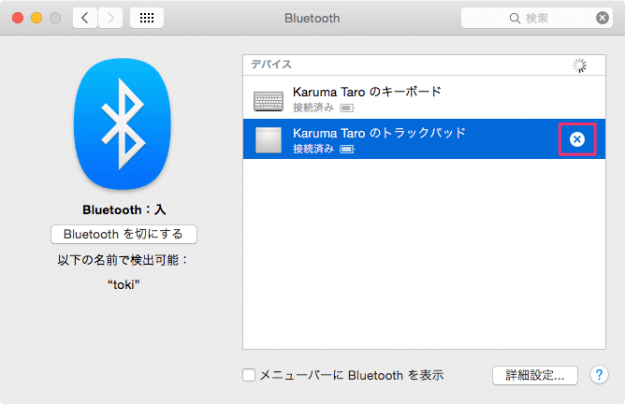Click the keyboard device icon
Image resolution: width=625 pixels, height=404 pixels.
[x=268, y=100]
